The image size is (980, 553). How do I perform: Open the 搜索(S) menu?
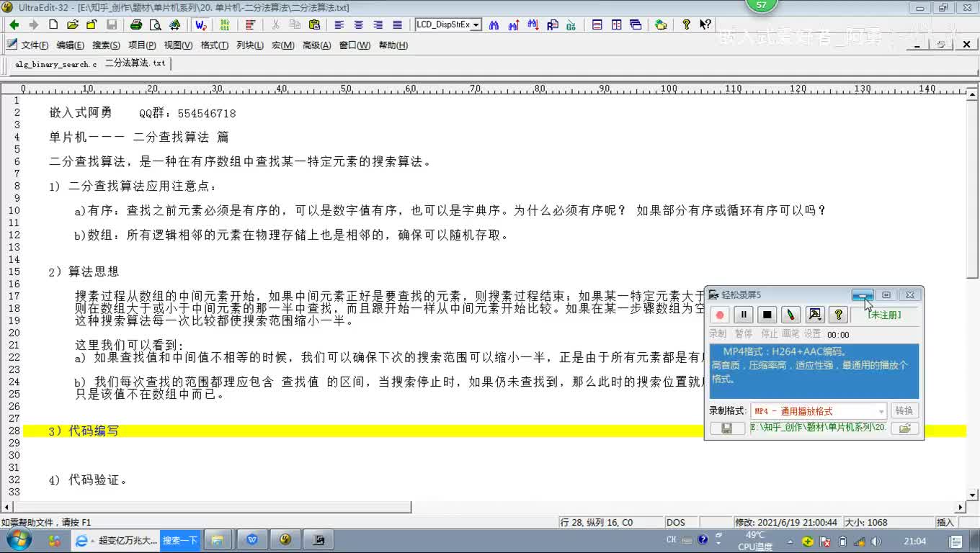tap(106, 45)
